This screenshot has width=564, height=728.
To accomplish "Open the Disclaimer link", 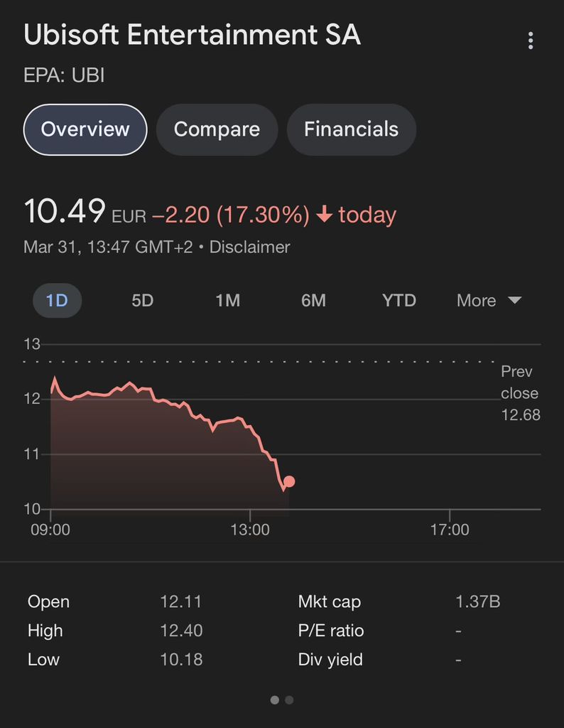I will 249,247.
